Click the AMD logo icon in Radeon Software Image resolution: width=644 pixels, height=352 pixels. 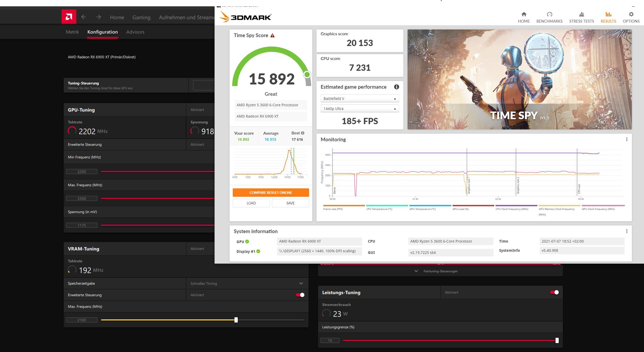(x=69, y=17)
